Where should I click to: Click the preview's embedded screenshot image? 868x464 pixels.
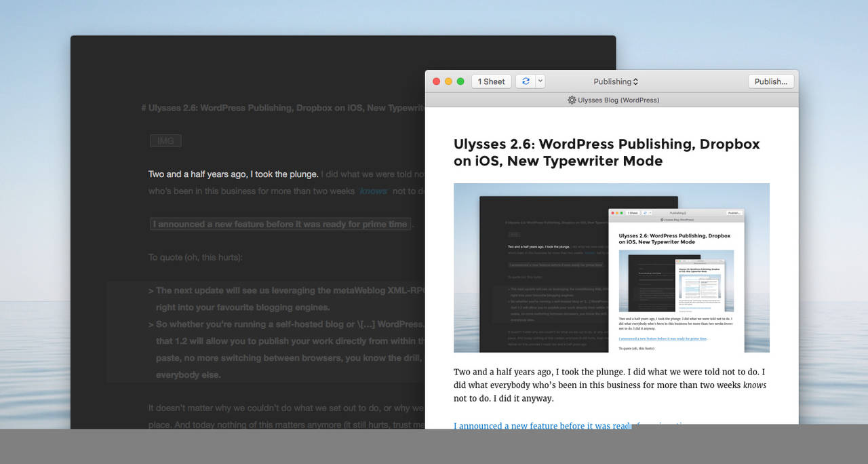coord(611,267)
